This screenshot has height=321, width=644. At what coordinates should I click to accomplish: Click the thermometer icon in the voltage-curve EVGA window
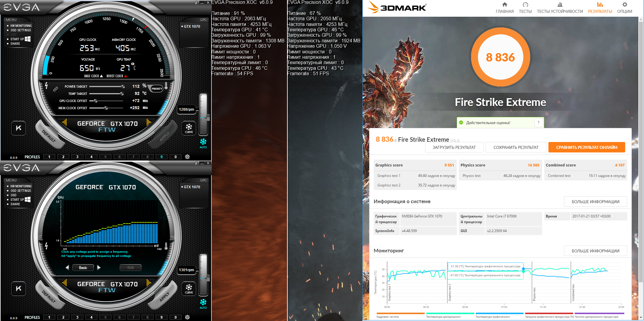[166, 246]
